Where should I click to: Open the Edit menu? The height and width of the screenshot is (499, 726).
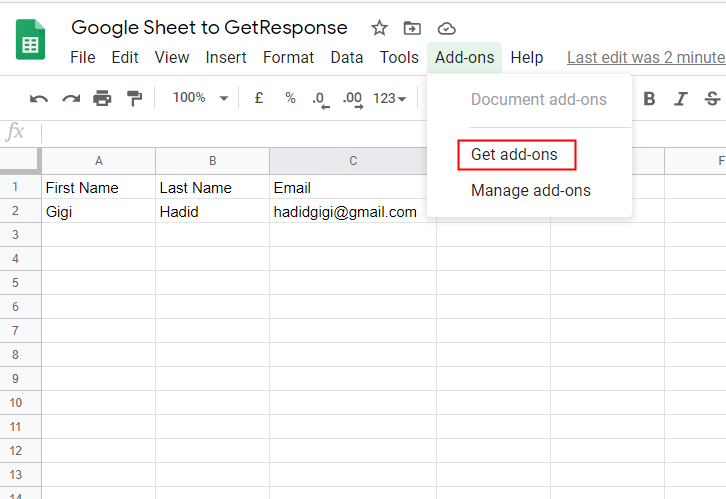(125, 57)
